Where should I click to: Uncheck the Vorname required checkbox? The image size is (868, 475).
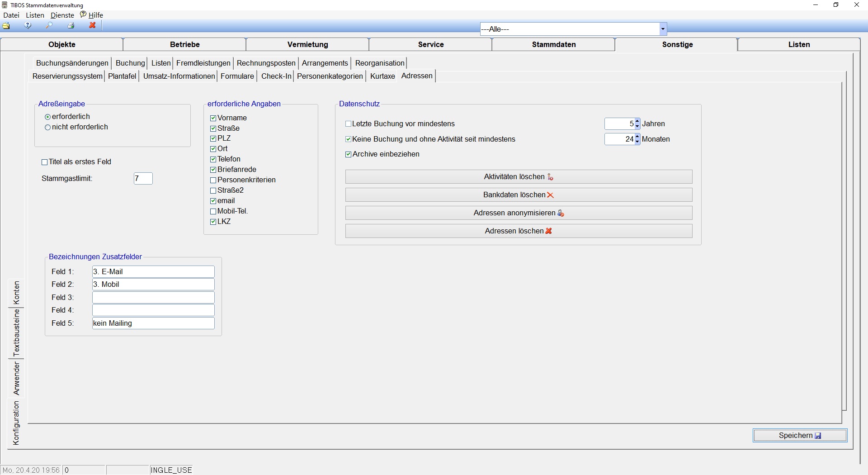click(x=213, y=118)
